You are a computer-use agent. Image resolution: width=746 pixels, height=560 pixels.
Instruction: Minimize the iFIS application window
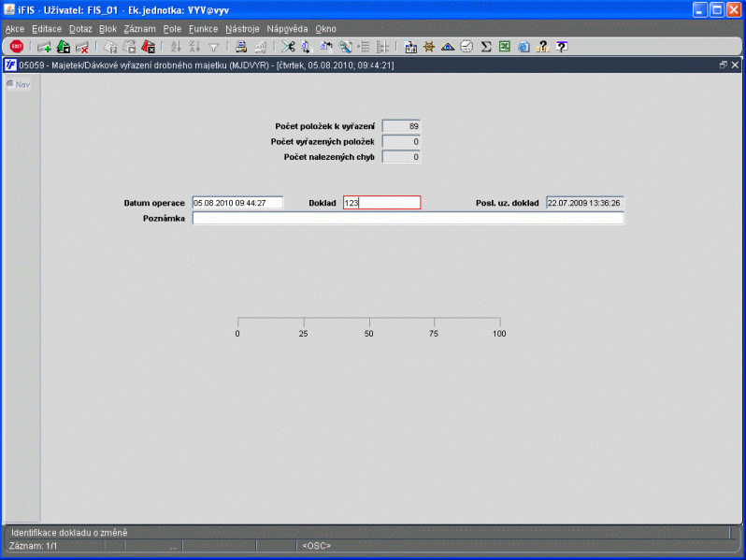click(x=700, y=10)
